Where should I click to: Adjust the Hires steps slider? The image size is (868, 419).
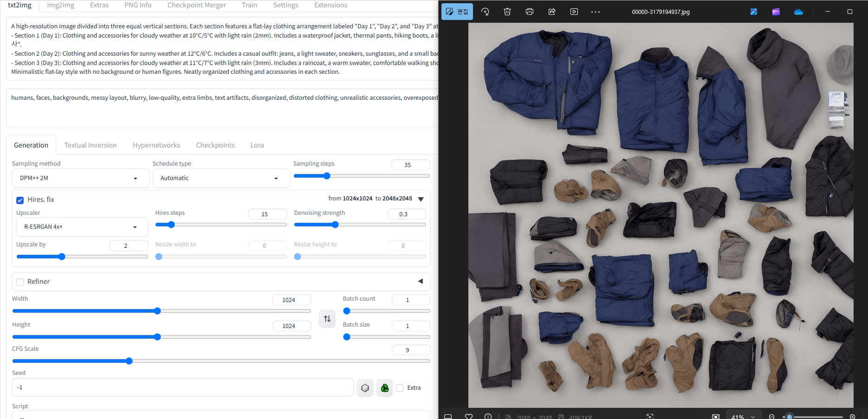pyautogui.click(x=221, y=225)
